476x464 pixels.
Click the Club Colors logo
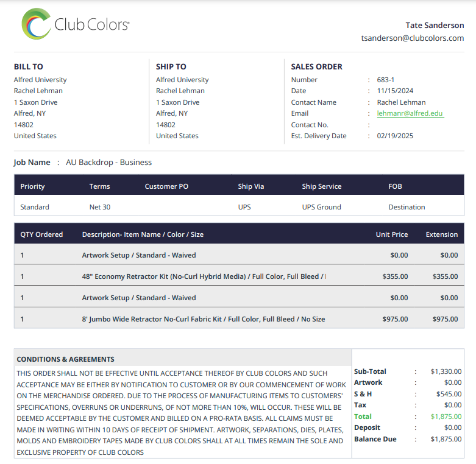[x=76, y=24]
